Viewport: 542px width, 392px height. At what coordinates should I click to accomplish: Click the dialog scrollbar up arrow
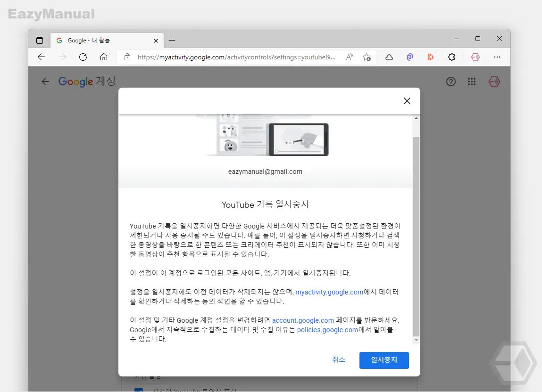tap(416, 118)
